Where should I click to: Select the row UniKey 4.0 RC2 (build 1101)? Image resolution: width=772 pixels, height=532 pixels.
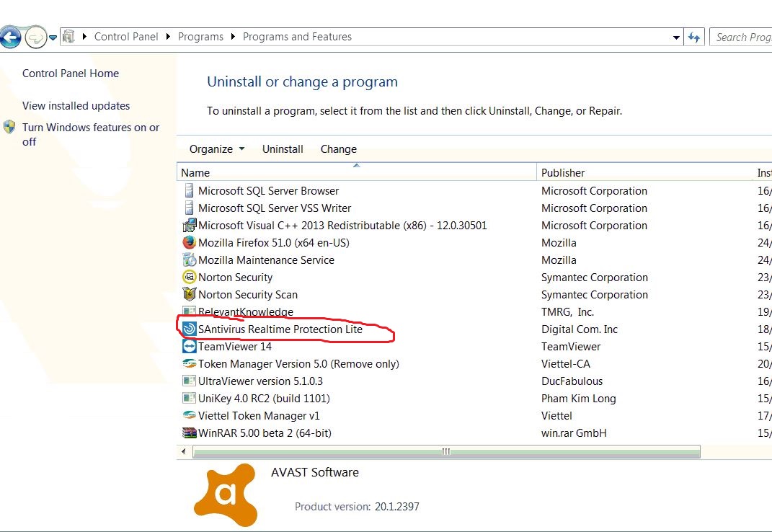(474, 398)
